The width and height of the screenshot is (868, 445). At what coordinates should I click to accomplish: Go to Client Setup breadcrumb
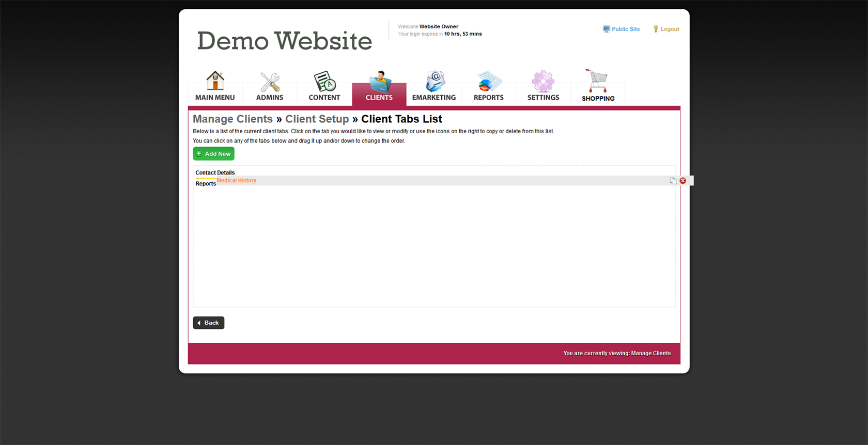pyautogui.click(x=317, y=119)
